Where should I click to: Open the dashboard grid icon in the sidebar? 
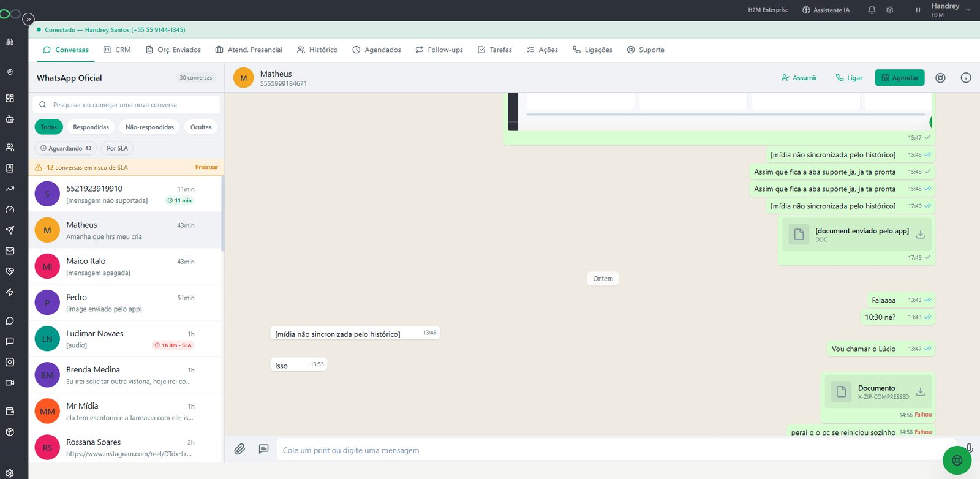(x=10, y=98)
